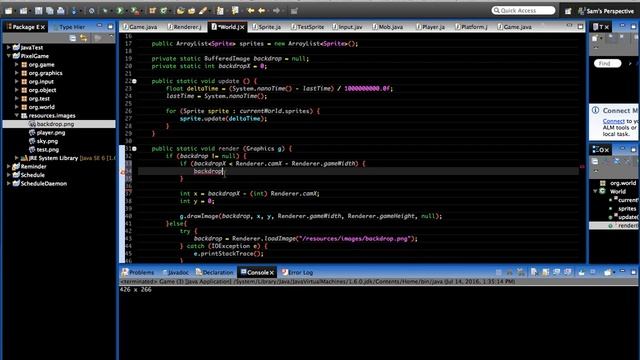Click the Quick Access search field
The height and width of the screenshot is (360, 640).
[x=523, y=10]
